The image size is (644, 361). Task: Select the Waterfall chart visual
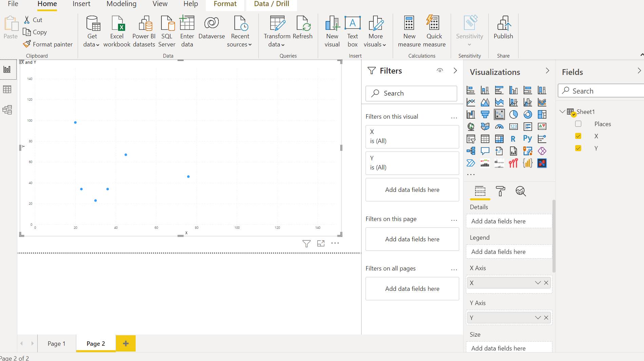coord(471,115)
